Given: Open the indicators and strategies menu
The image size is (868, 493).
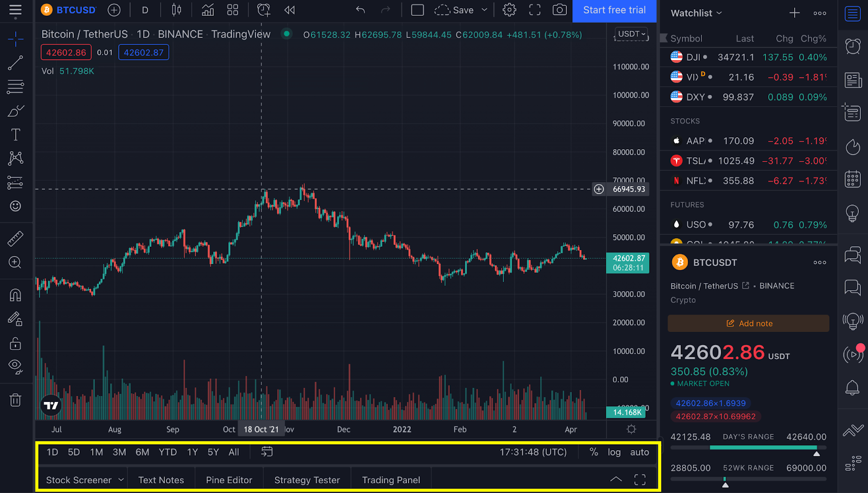Looking at the screenshot, I should click(x=207, y=10).
